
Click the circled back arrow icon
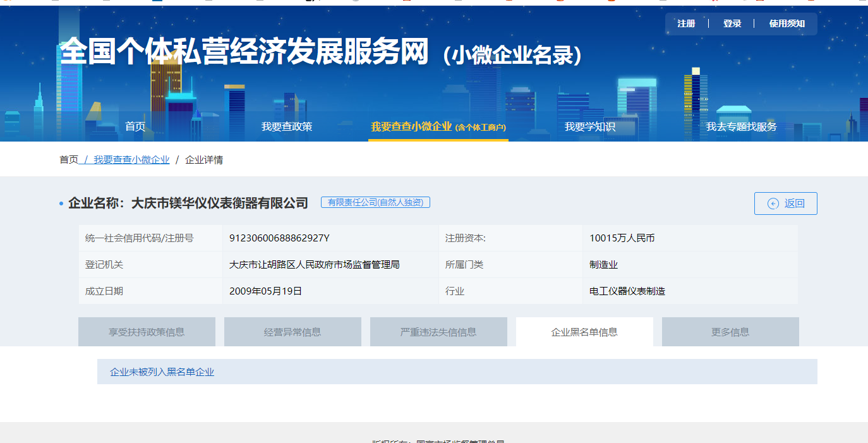coord(773,203)
